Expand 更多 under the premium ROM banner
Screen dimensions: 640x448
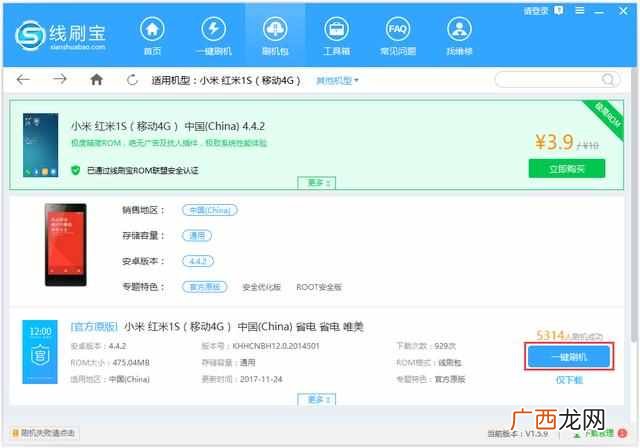pyautogui.click(x=316, y=183)
